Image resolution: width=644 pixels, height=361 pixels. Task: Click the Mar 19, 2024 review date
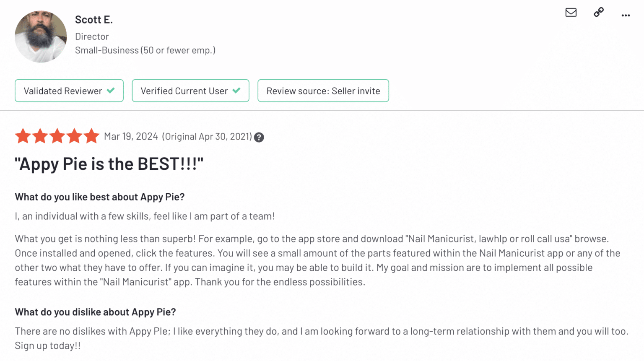click(x=131, y=137)
